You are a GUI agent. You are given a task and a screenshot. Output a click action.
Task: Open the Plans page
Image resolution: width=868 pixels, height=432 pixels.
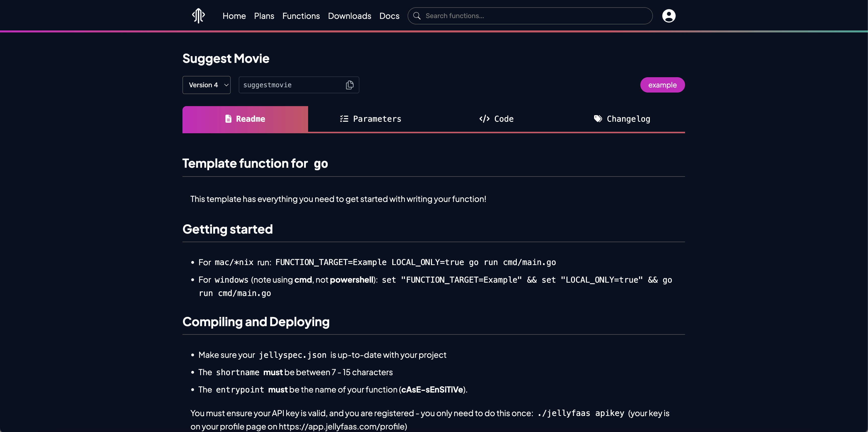(x=264, y=16)
